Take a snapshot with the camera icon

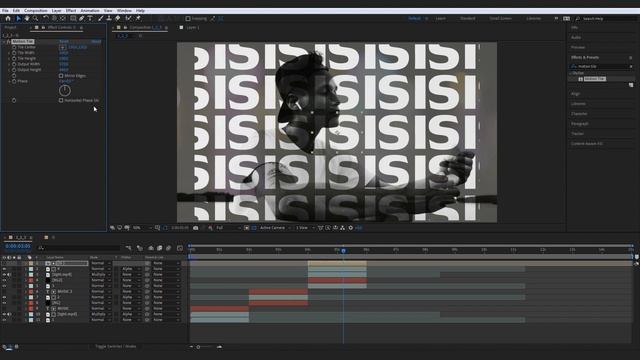196,228
